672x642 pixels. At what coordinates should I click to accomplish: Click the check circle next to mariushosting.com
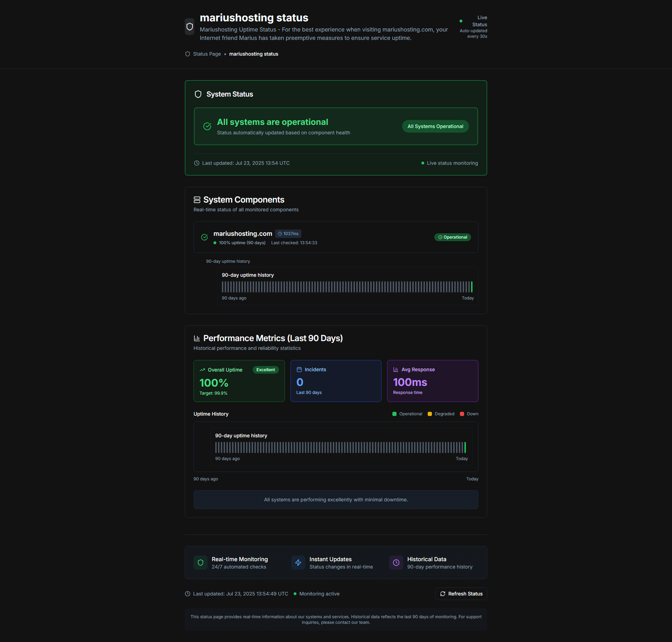[x=205, y=237]
